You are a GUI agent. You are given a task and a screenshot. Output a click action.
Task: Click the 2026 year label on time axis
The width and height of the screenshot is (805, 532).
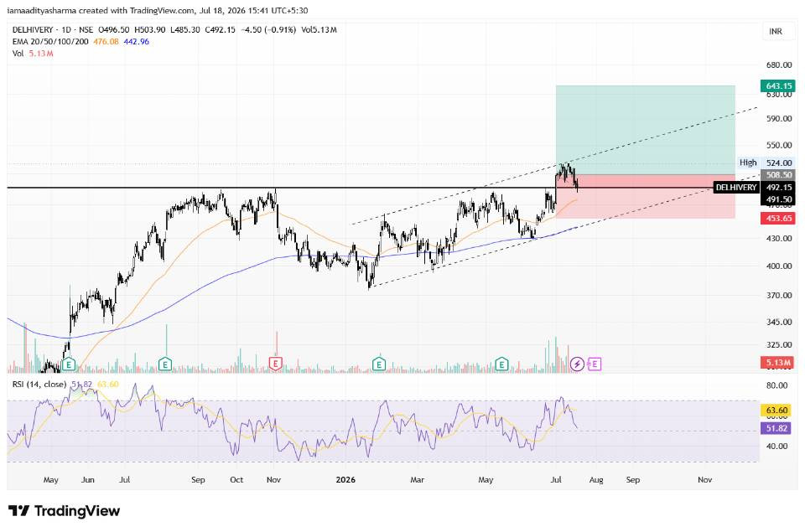(x=345, y=480)
